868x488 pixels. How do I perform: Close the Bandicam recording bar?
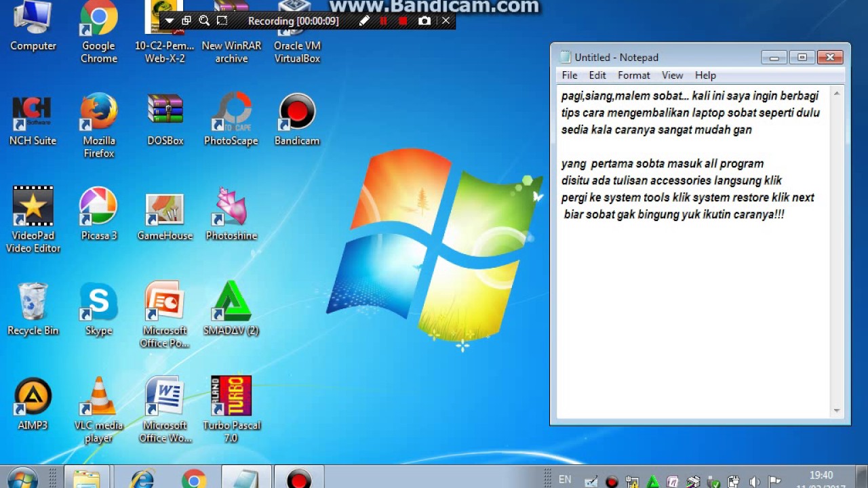tap(446, 21)
